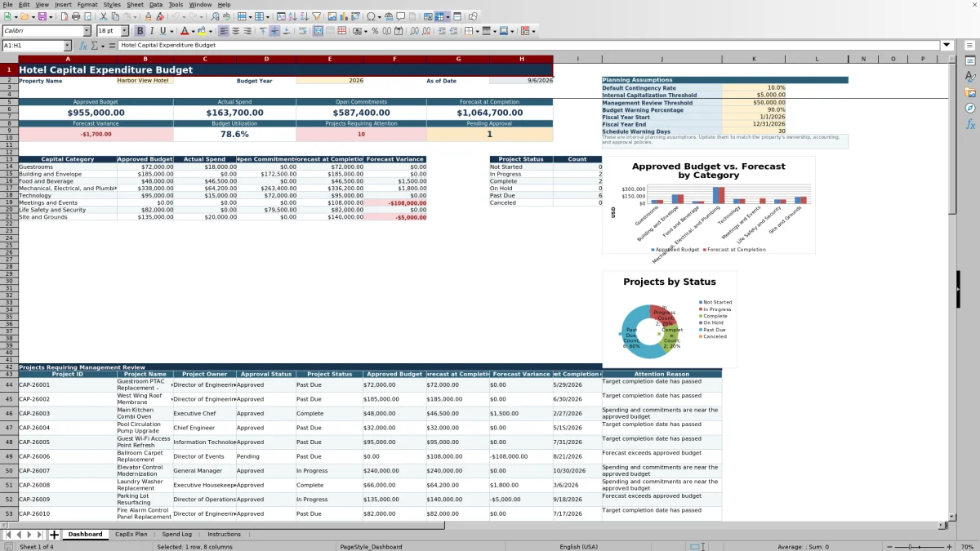This screenshot has height=551, width=980.
Task: Click the Function Wizard fx icon
Action: tap(83, 46)
